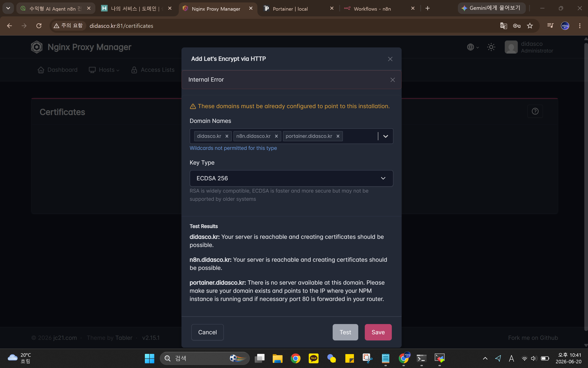Click the Certificates help question icon
This screenshot has width=588, height=368.
[535, 111]
